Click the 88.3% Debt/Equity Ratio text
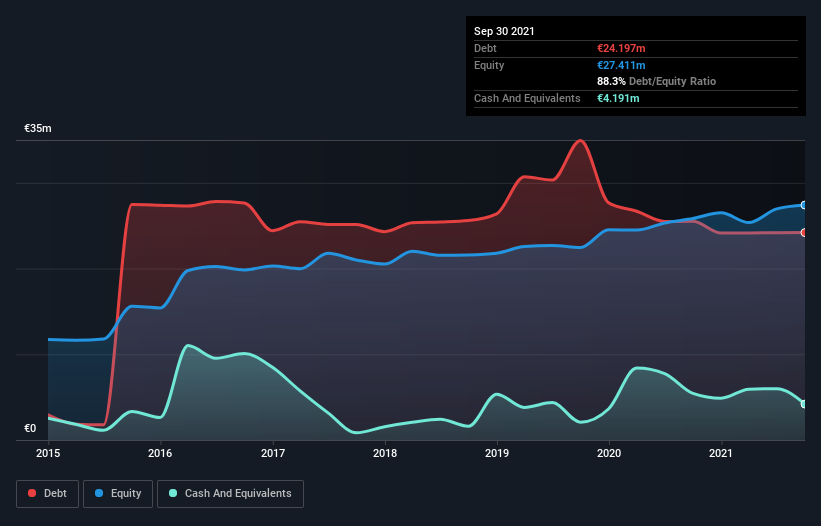This screenshot has width=821, height=526. point(657,81)
